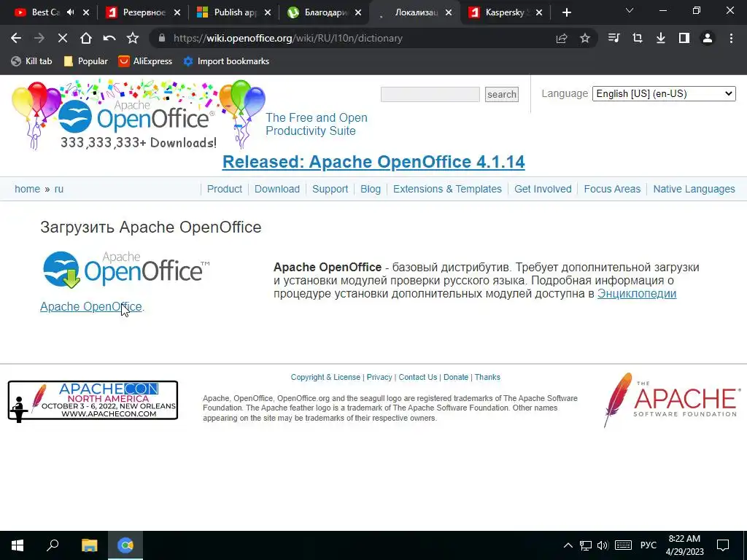This screenshot has width=747, height=560.
Task: Click the greyed forward arrow
Action: click(x=39, y=38)
